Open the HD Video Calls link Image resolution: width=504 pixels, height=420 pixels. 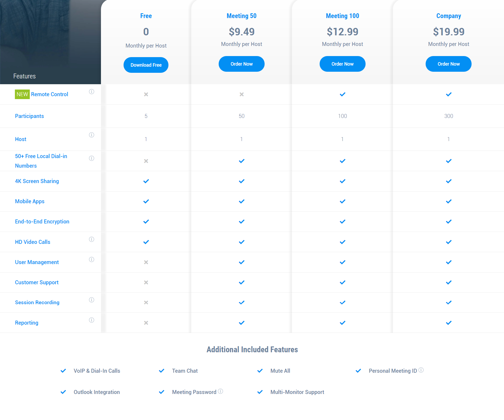pyautogui.click(x=33, y=242)
